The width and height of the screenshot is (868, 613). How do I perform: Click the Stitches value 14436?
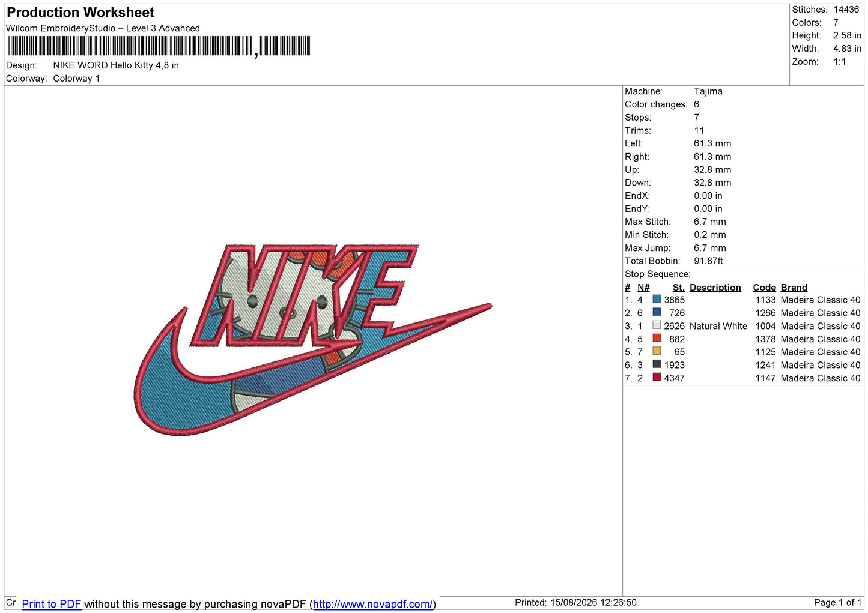tap(846, 10)
